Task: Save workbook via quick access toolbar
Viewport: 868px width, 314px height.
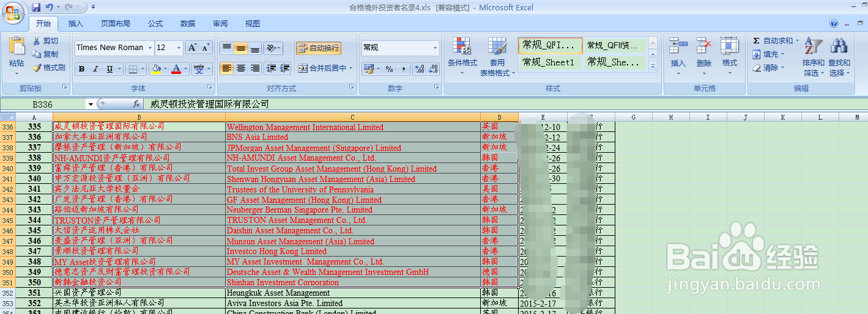Action: click(36, 7)
